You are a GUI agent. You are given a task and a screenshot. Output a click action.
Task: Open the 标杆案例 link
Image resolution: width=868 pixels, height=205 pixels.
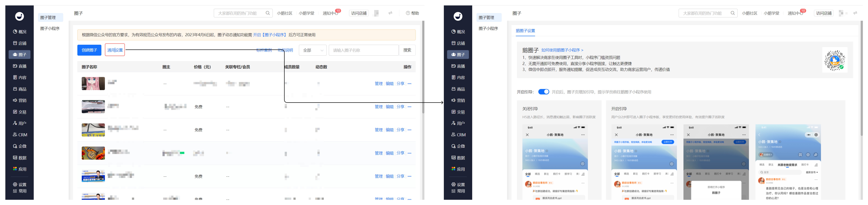[264, 50]
